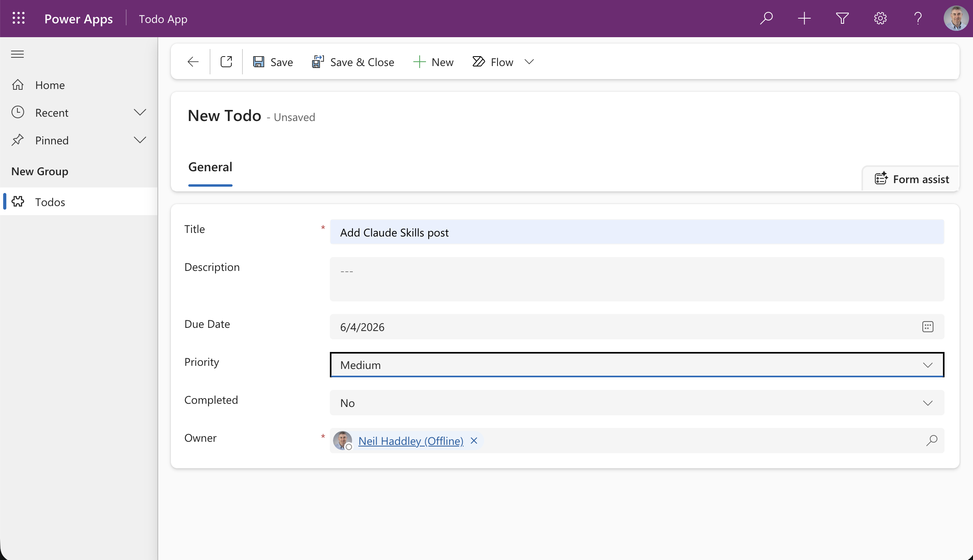Open the Completed dropdown
The image size is (973, 560).
[x=637, y=403]
